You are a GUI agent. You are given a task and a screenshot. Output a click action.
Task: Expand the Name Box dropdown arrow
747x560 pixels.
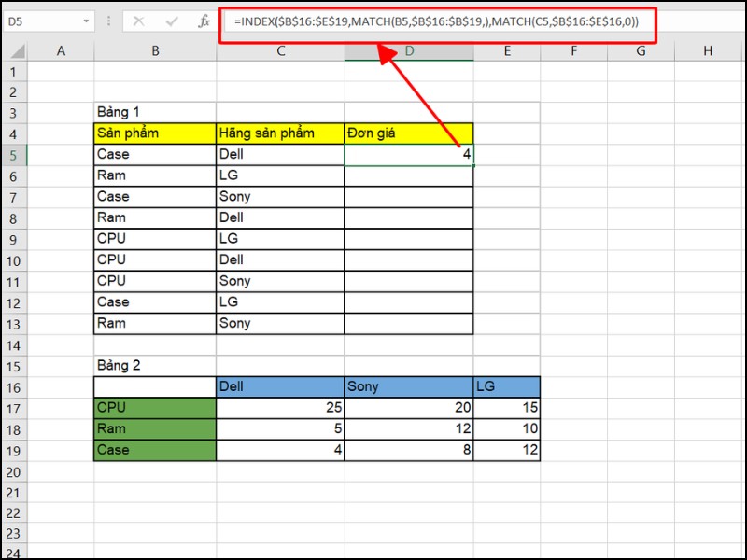click(87, 21)
